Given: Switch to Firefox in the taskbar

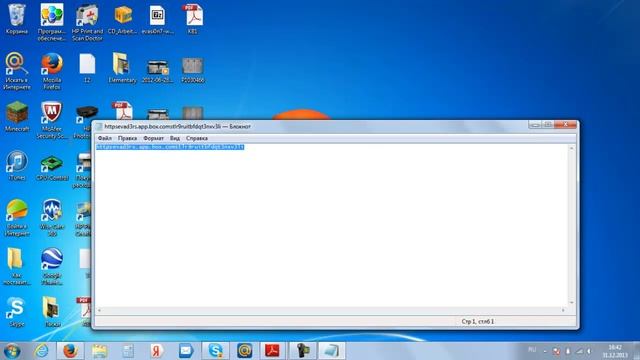Looking at the screenshot, I should tap(70, 351).
